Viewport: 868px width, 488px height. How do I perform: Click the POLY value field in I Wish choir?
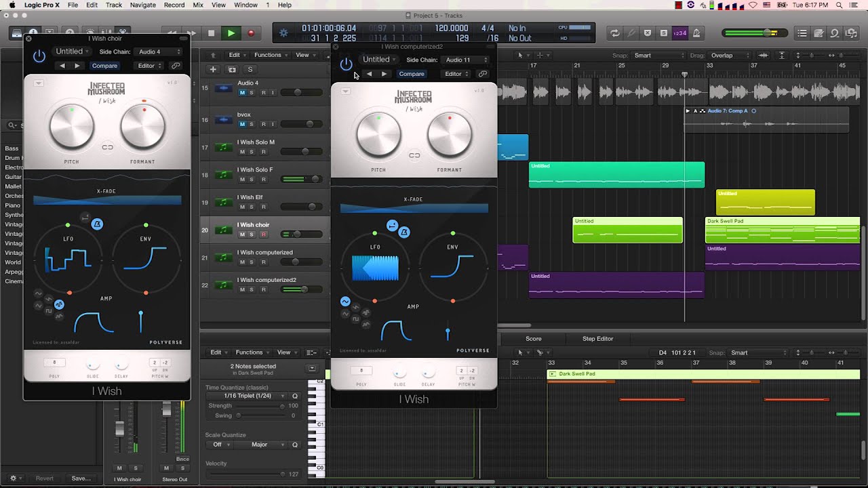click(x=54, y=363)
